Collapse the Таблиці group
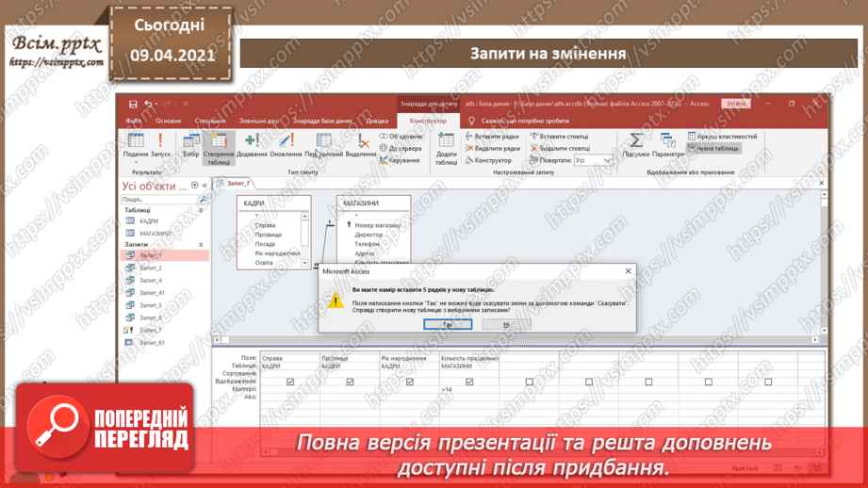This screenshot has width=868, height=488. point(201,211)
